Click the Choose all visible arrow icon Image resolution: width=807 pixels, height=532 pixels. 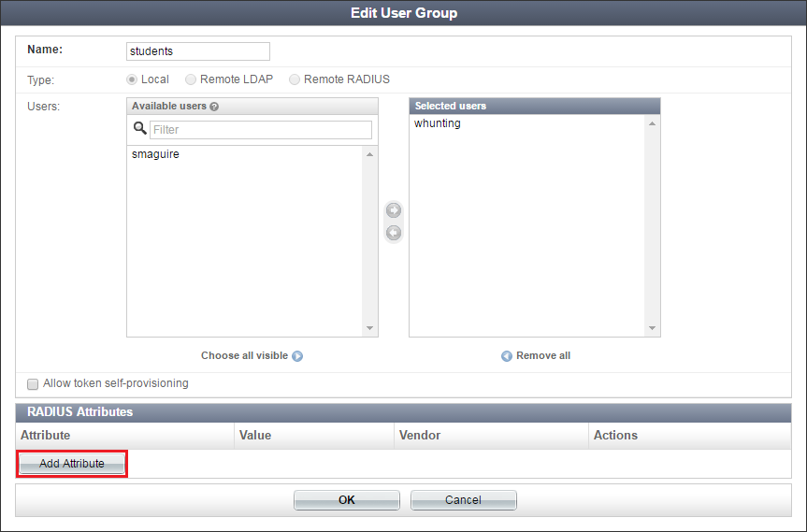[297, 356]
